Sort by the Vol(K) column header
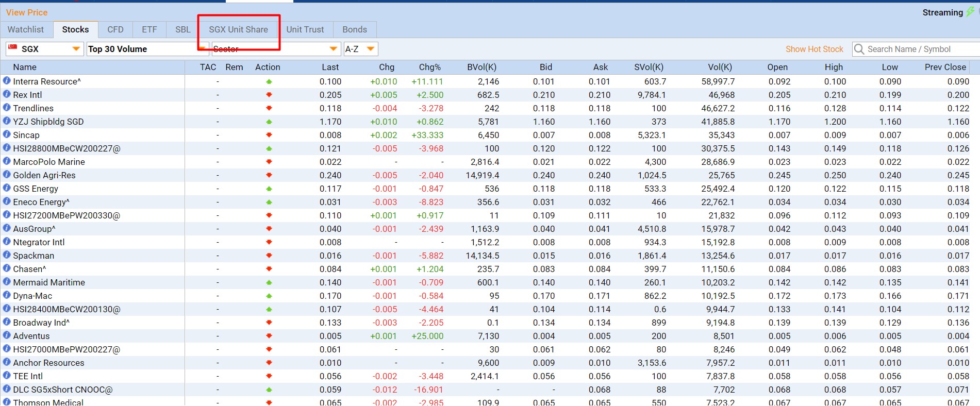Image resolution: width=980 pixels, height=406 pixels. coord(720,67)
